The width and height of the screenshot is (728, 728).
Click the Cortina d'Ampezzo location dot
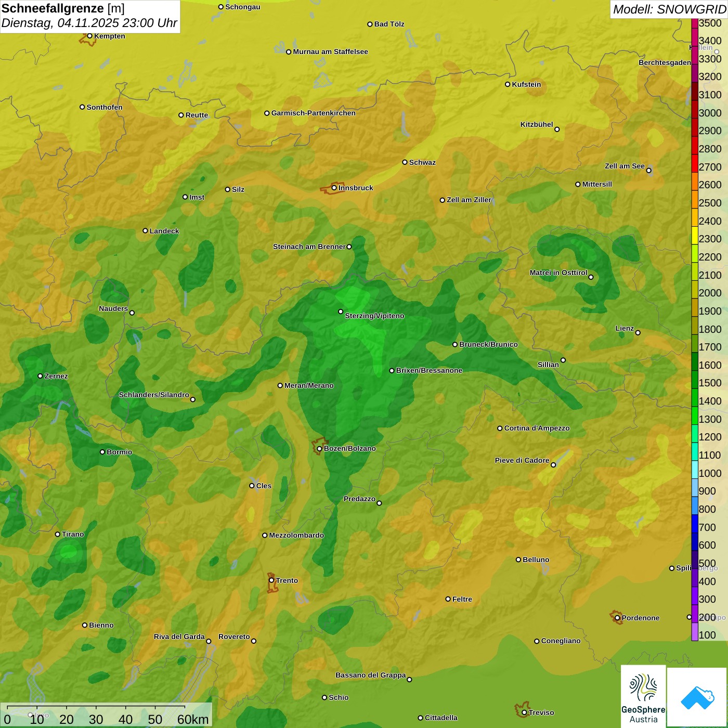(x=500, y=428)
